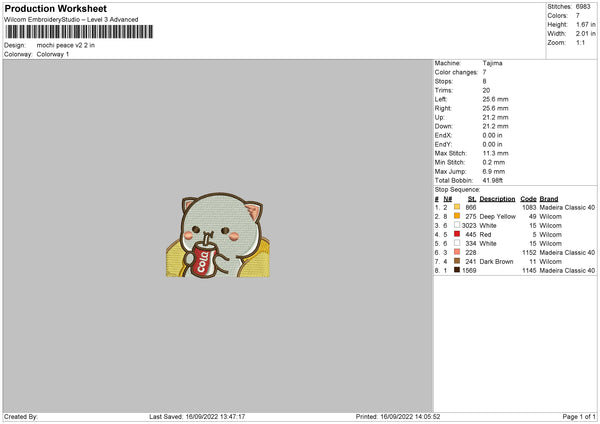
Task: Click the 'Colorway 1' value
Action: 53,54
